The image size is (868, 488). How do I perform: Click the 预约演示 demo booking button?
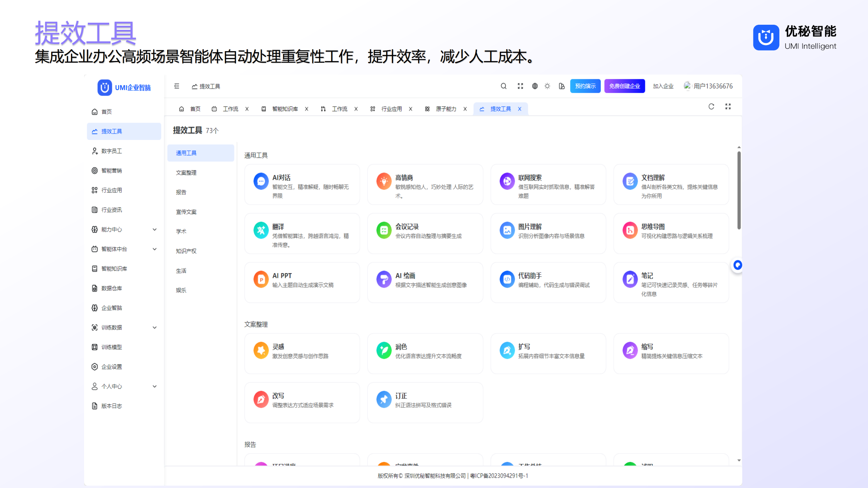pyautogui.click(x=585, y=86)
